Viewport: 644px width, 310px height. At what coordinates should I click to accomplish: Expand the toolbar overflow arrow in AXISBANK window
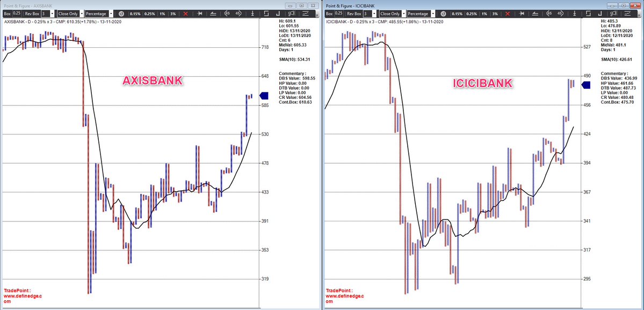coord(317,15)
